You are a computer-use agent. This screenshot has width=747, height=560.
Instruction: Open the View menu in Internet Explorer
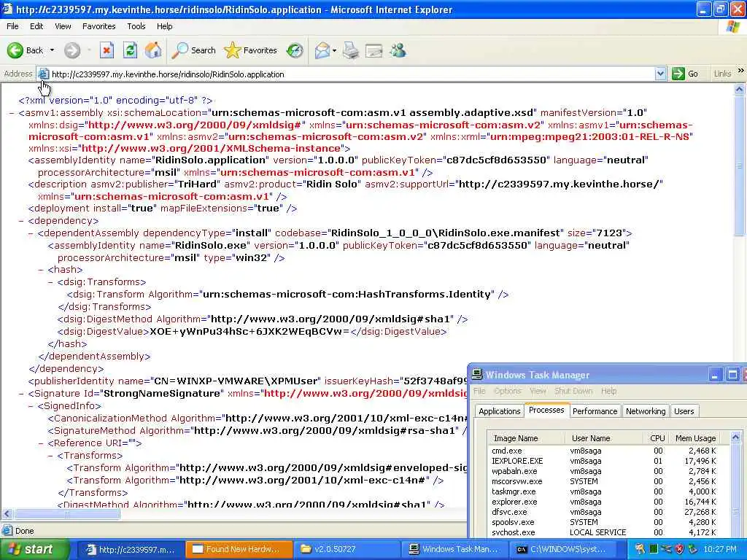(63, 26)
